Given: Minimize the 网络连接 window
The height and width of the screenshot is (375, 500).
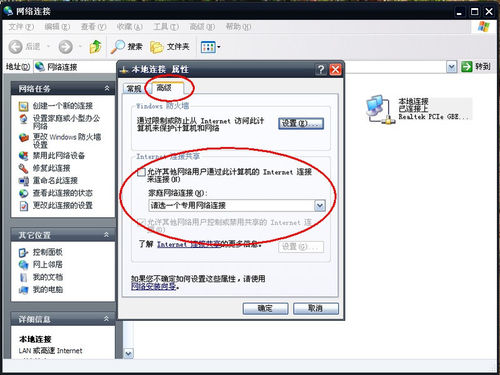Looking at the screenshot, I should (x=460, y=12).
